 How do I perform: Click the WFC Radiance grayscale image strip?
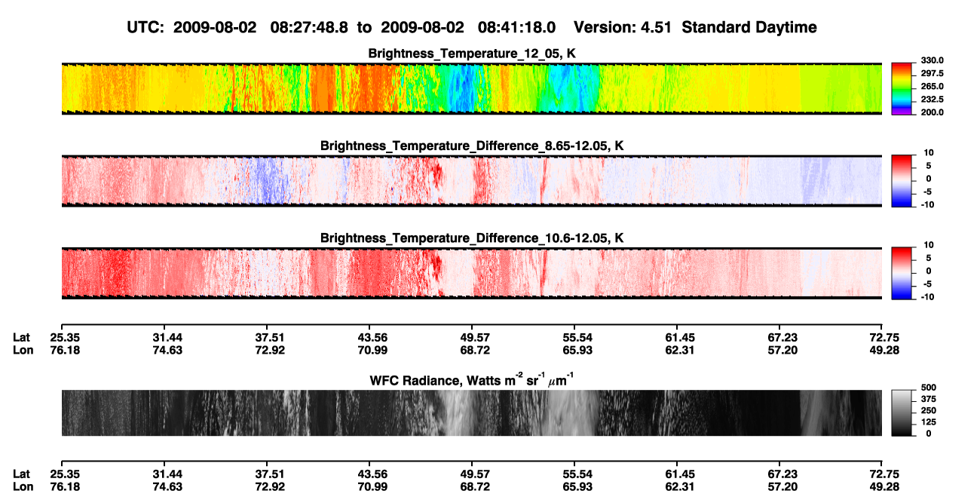click(471, 413)
